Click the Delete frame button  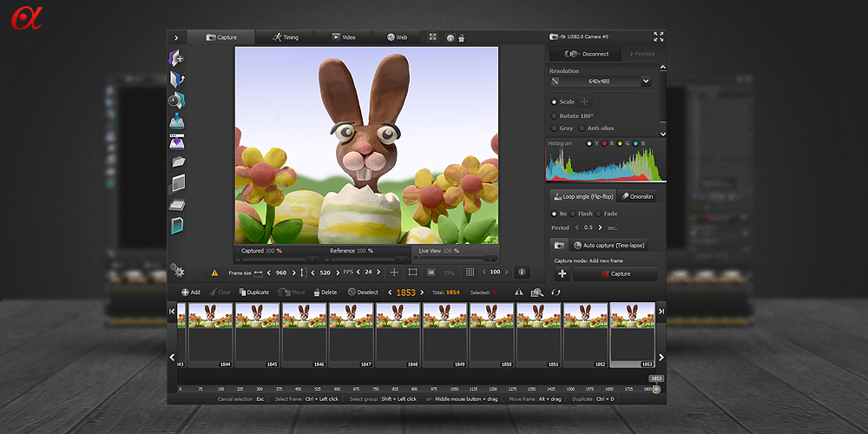(325, 293)
